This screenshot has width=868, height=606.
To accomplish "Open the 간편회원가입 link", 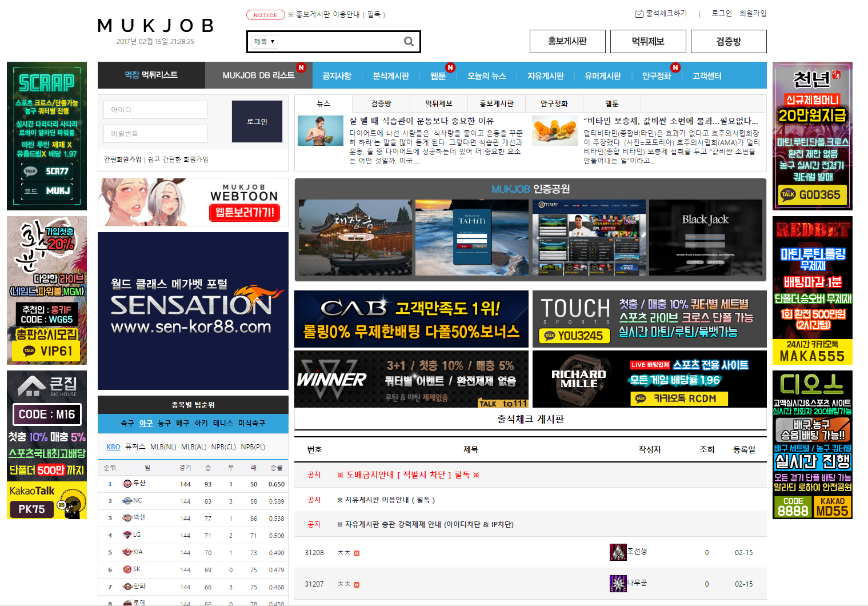I will pyautogui.click(x=122, y=160).
